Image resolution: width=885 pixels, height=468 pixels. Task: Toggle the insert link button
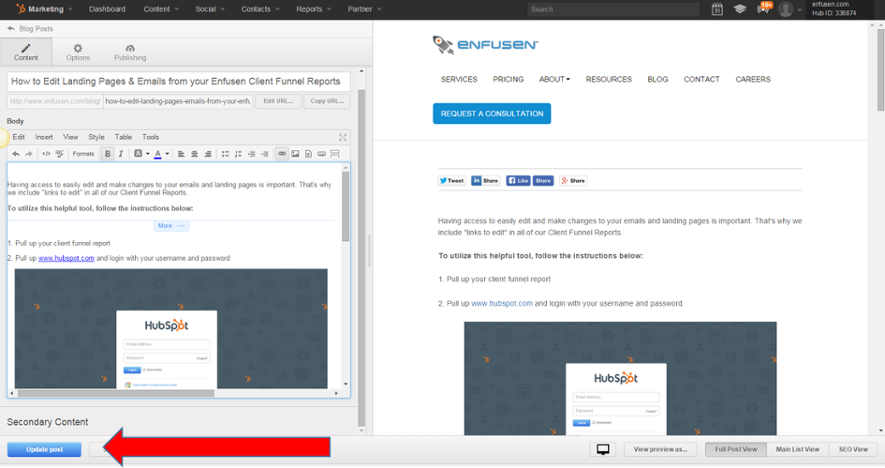point(282,154)
